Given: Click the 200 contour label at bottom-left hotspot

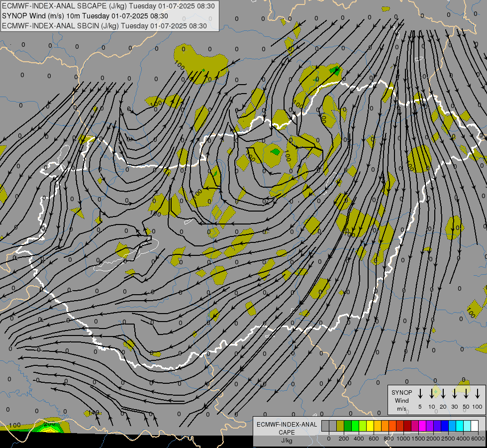Looking at the screenshot, I should click(x=49, y=424).
